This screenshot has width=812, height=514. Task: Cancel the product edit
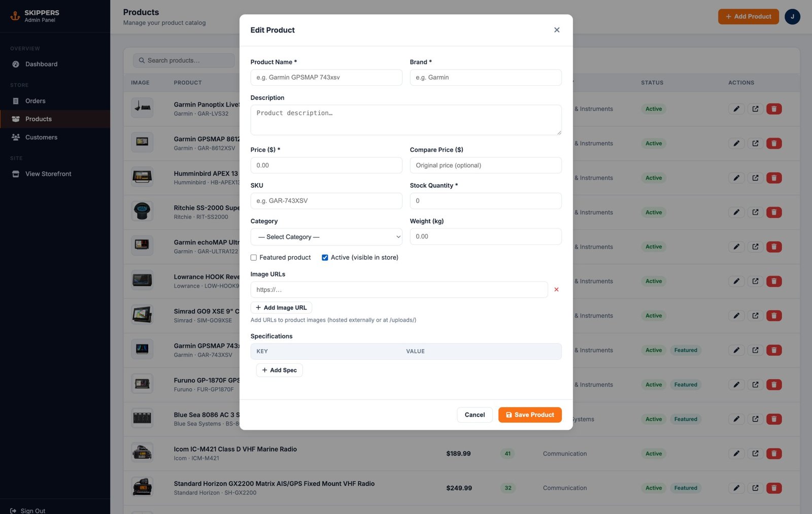[475, 415]
